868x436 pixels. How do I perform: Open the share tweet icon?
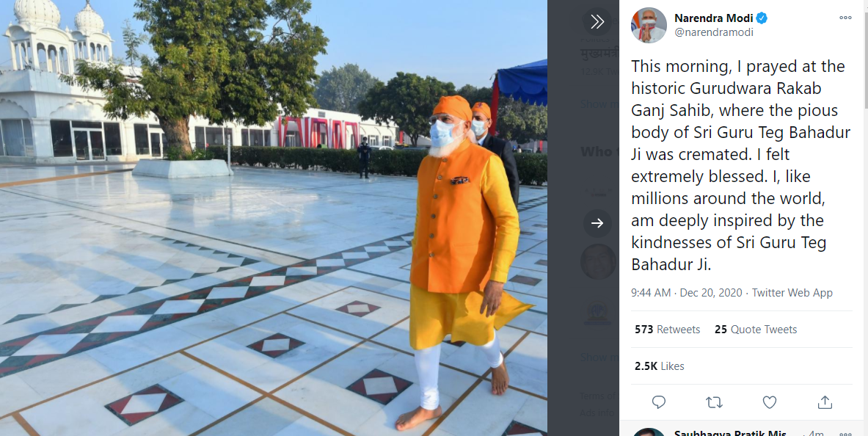[x=825, y=402]
